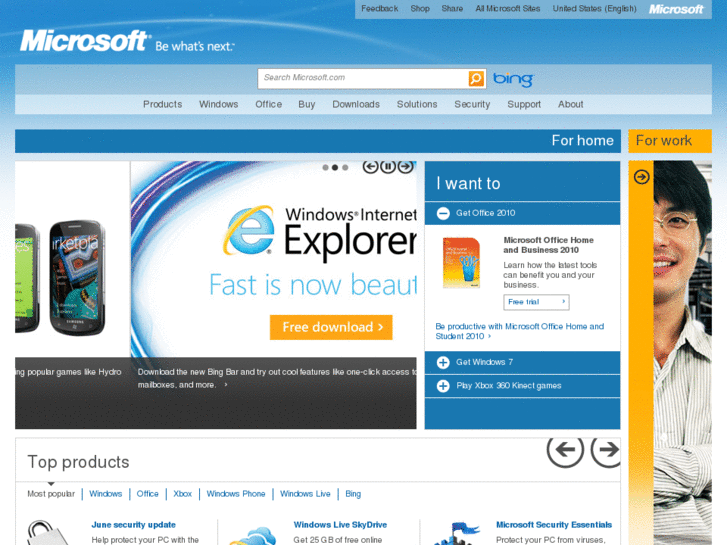The image size is (727, 545).
Task: Click the Feedback link
Action: coord(379,8)
